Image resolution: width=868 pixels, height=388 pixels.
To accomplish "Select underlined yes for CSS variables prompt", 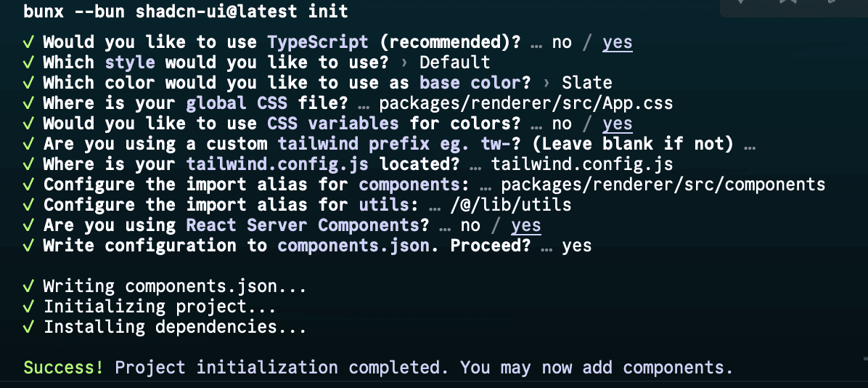I will pos(617,124).
